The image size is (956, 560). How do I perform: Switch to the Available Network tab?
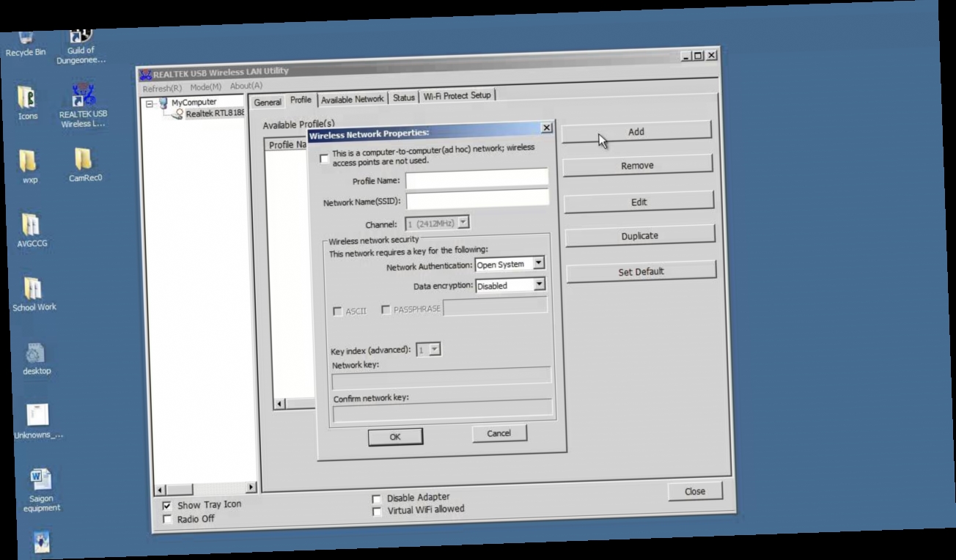tap(352, 99)
